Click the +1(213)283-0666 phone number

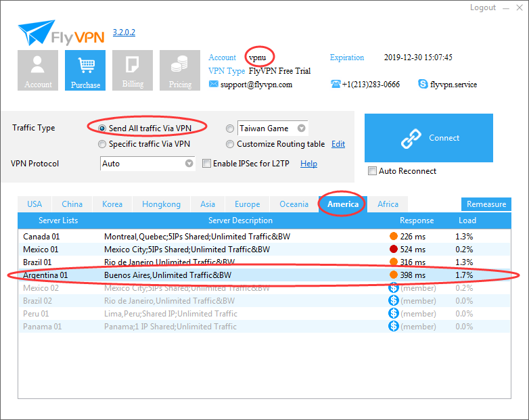click(371, 85)
